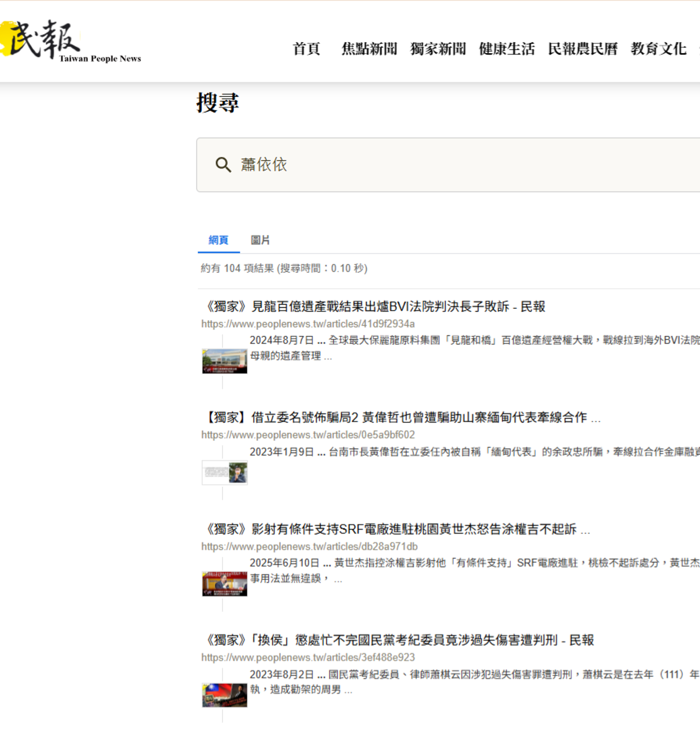
Task: Open thumbnail of 見龍 building result
Action: point(224,361)
